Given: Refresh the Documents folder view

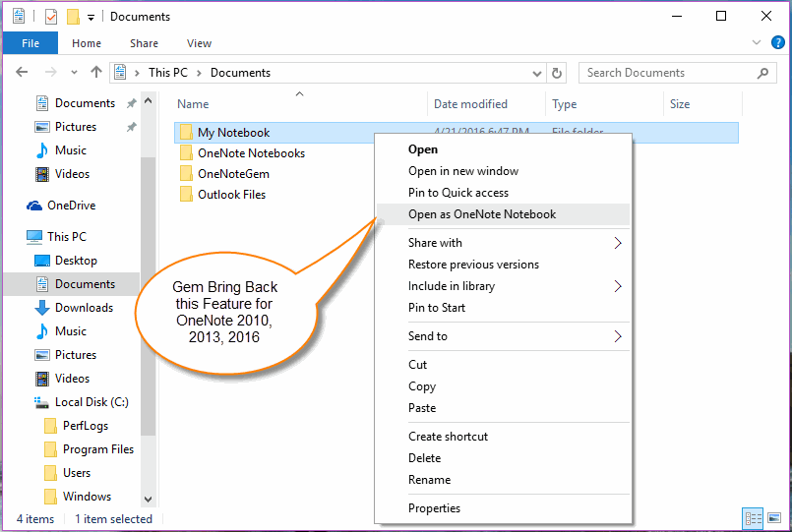Looking at the screenshot, I should pyautogui.click(x=556, y=73).
